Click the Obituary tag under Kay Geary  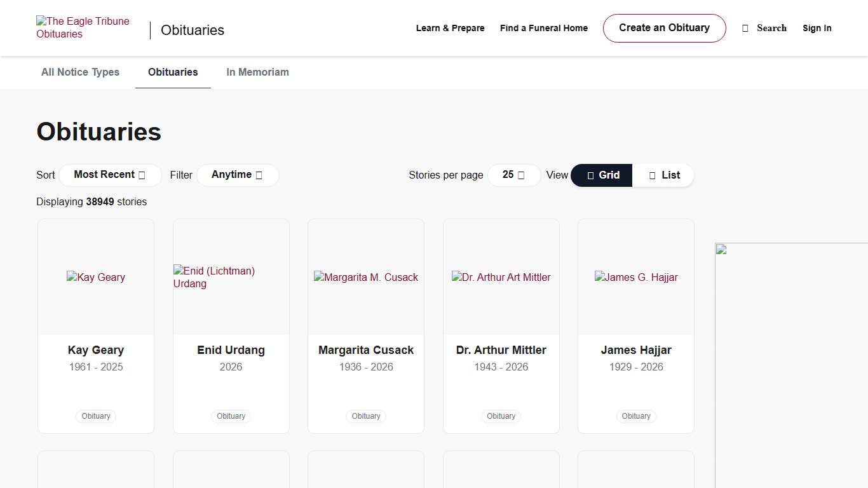pos(96,416)
